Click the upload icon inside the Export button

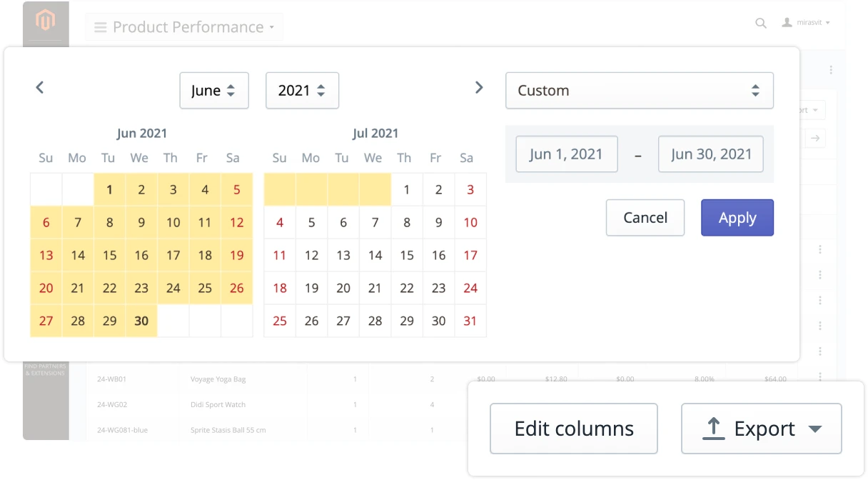click(x=713, y=429)
